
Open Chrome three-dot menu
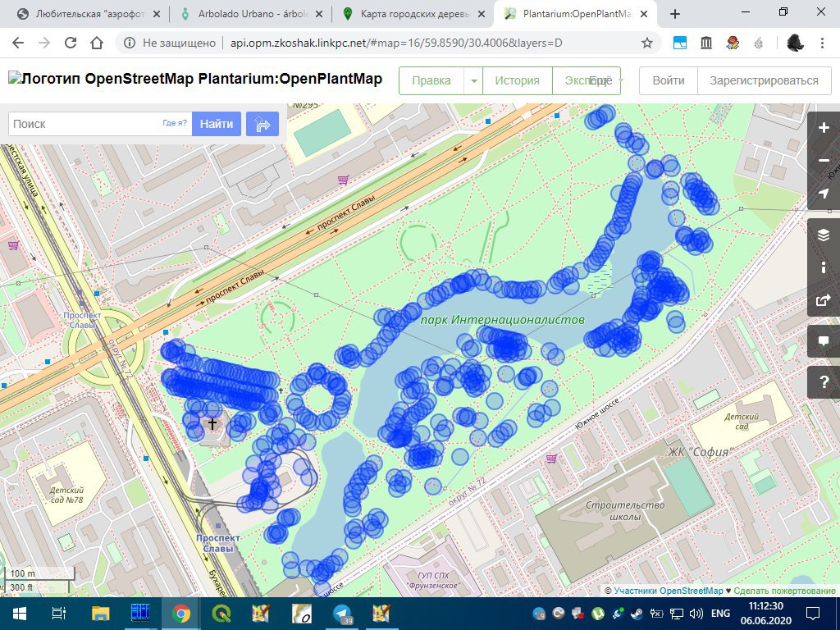(x=822, y=43)
